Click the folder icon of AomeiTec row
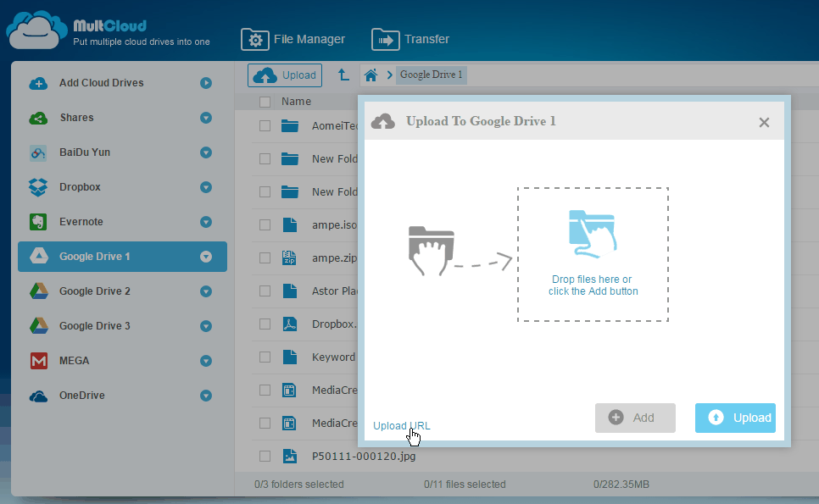This screenshot has width=819, height=504. pos(289,125)
